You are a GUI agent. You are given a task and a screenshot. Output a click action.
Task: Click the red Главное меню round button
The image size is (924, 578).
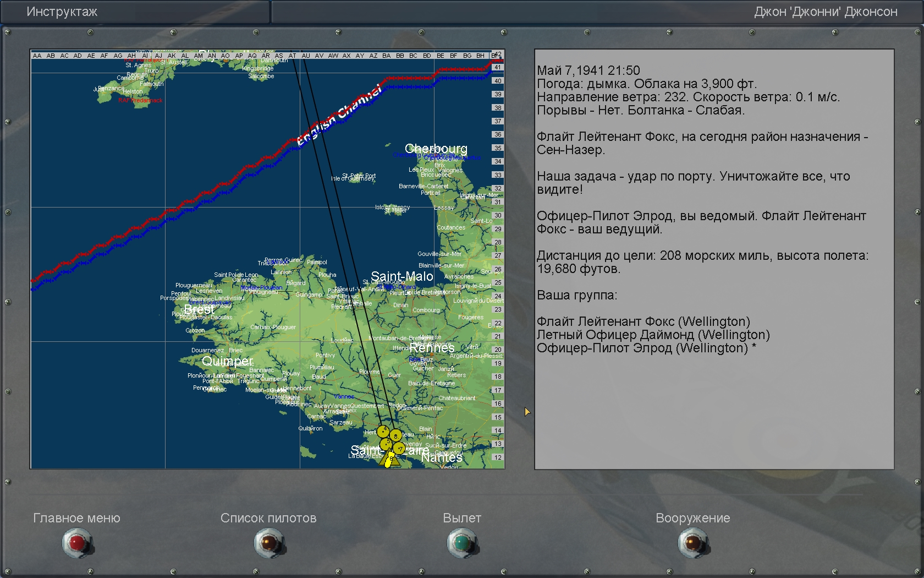click(x=77, y=543)
